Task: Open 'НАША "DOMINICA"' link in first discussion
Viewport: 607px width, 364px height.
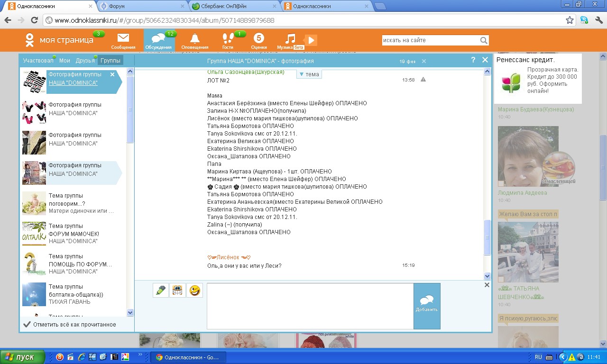Action: pyautogui.click(x=73, y=83)
